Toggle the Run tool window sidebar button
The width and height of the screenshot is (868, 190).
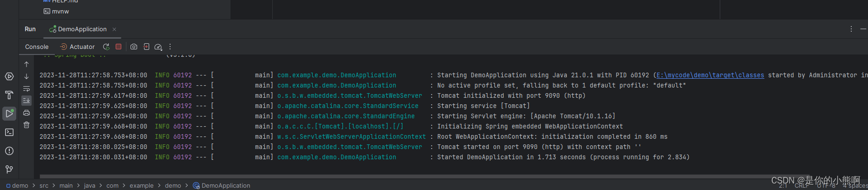9,114
